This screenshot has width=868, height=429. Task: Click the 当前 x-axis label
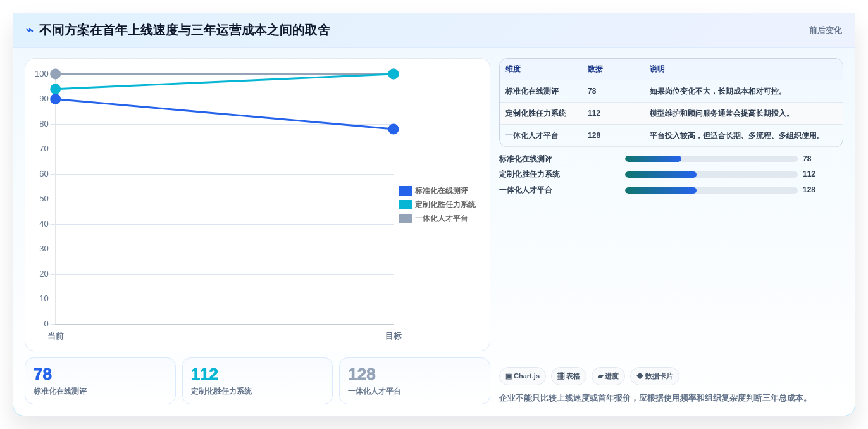tap(56, 336)
